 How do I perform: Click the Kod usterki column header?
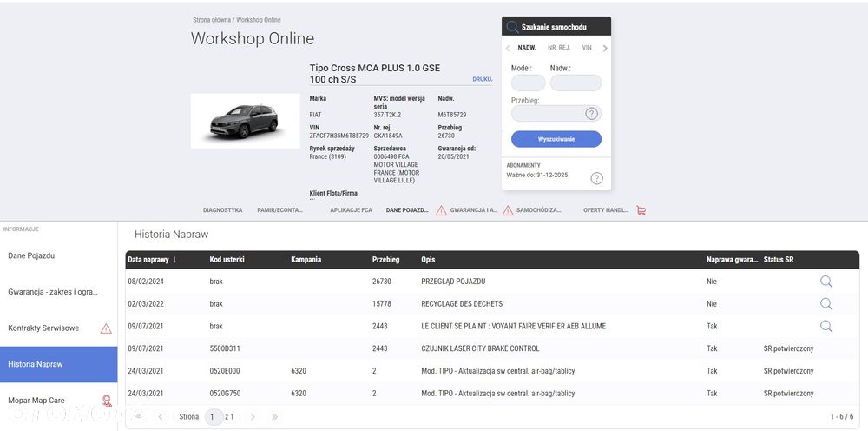227,259
